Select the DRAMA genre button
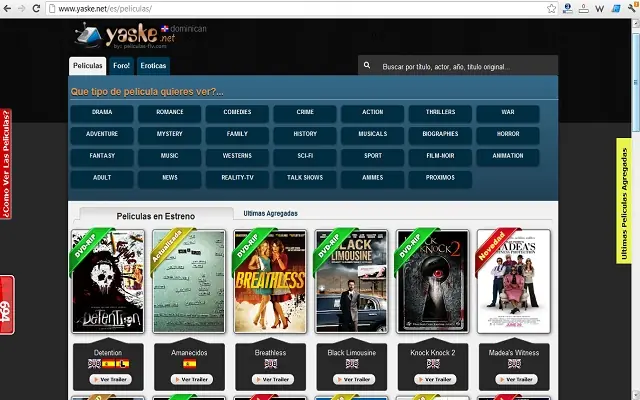 coord(102,113)
